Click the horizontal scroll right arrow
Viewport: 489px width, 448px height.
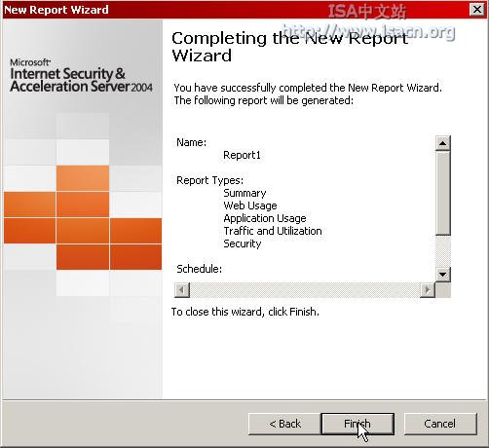pos(428,289)
